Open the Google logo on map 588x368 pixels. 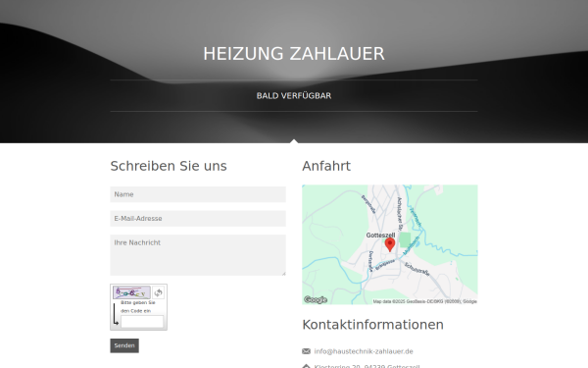click(316, 299)
